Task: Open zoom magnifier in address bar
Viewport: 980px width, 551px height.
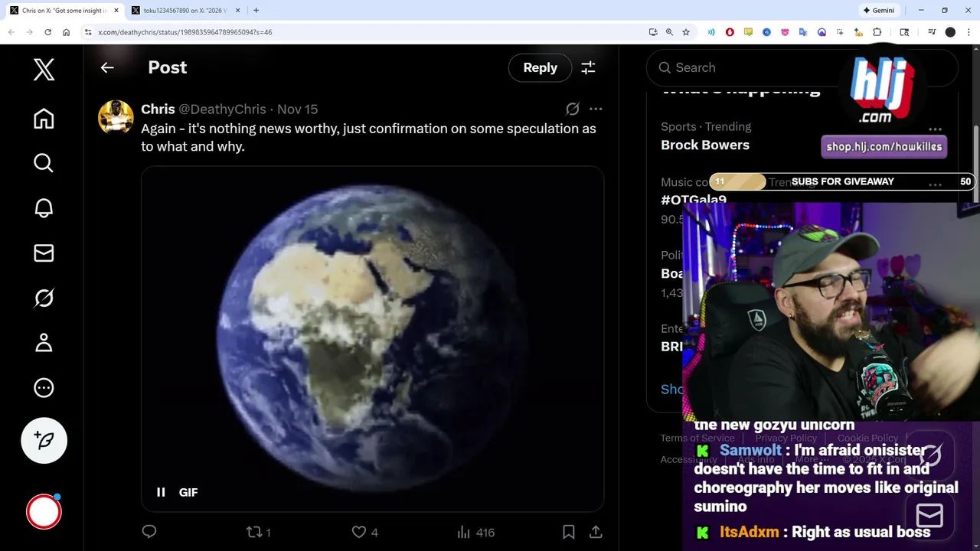Action: coord(669,32)
